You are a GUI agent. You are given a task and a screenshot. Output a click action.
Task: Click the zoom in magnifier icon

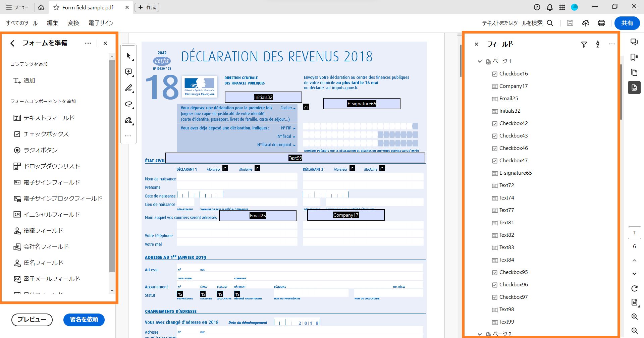pyautogui.click(x=634, y=317)
